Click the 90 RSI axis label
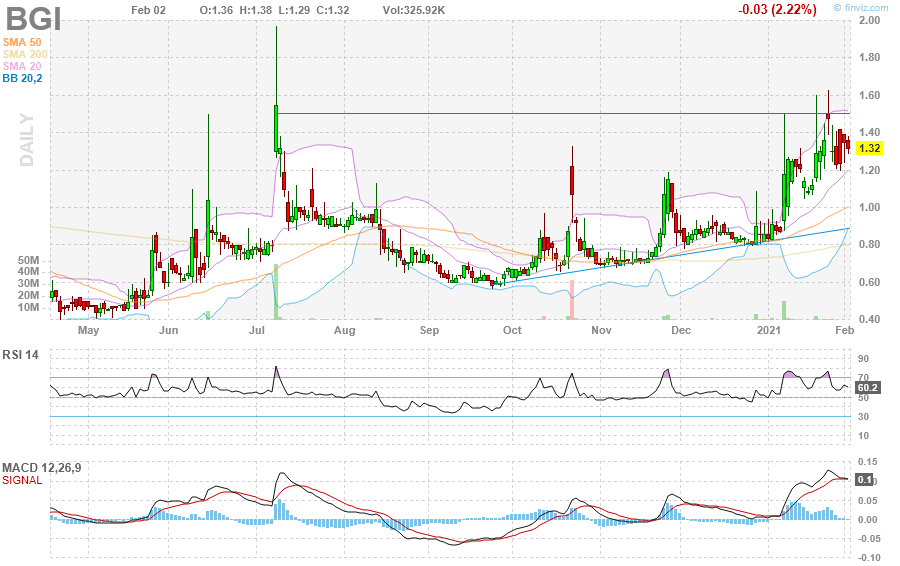The height and width of the screenshot is (566, 900). coord(863,359)
